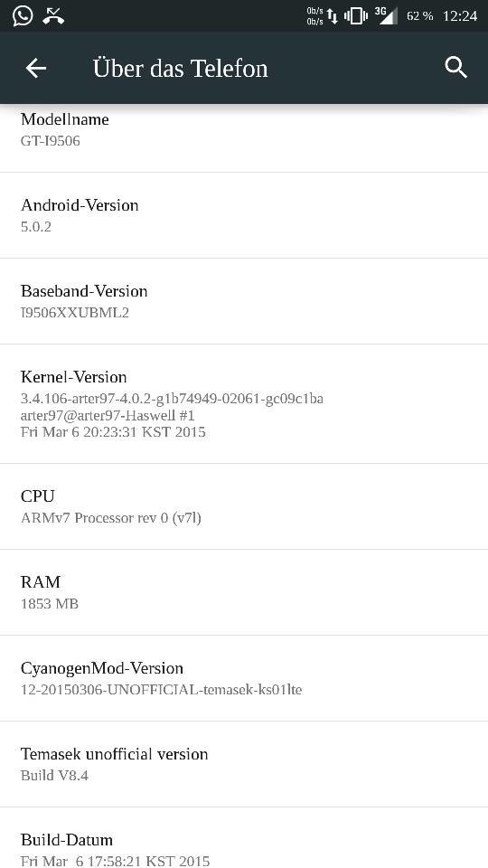Tap the WhatsApp notification icon

click(x=23, y=15)
